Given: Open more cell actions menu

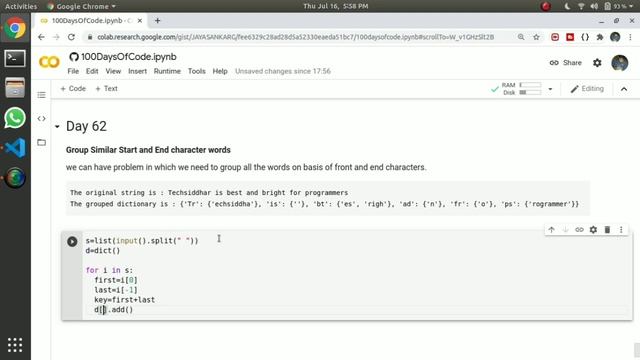Looking at the screenshot, I should pyautogui.click(x=621, y=230).
